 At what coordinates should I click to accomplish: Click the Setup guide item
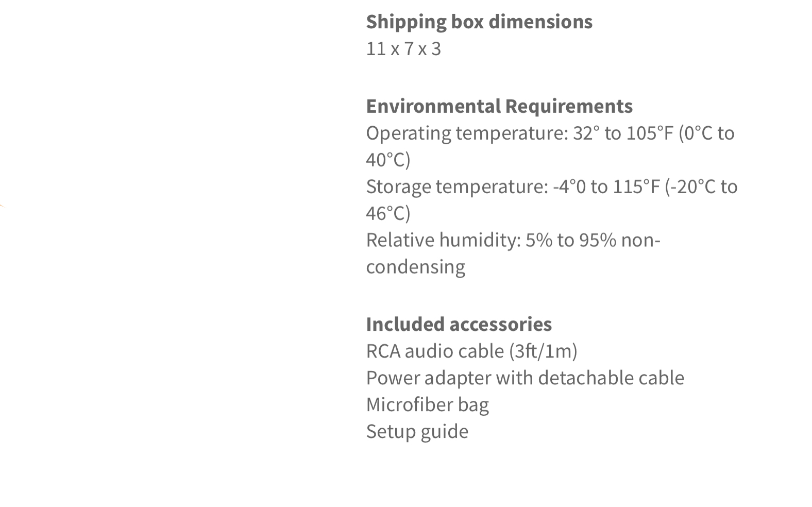[417, 431]
